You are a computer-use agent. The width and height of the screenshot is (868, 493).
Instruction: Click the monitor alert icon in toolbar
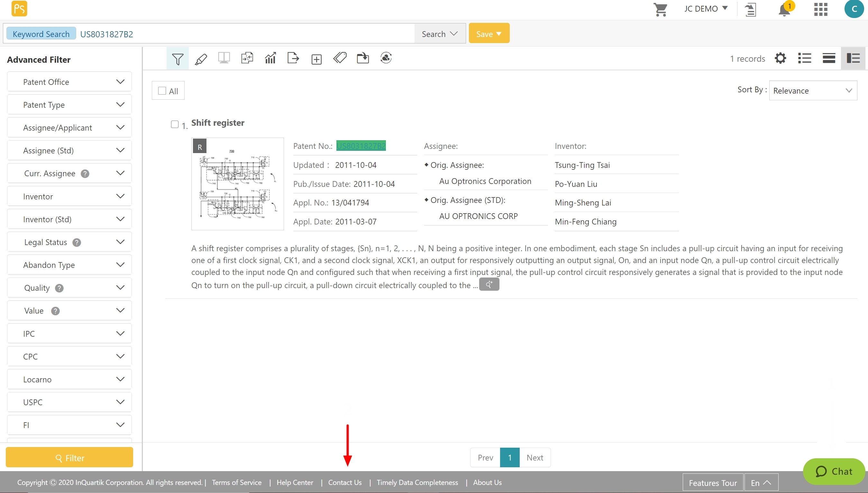point(386,58)
